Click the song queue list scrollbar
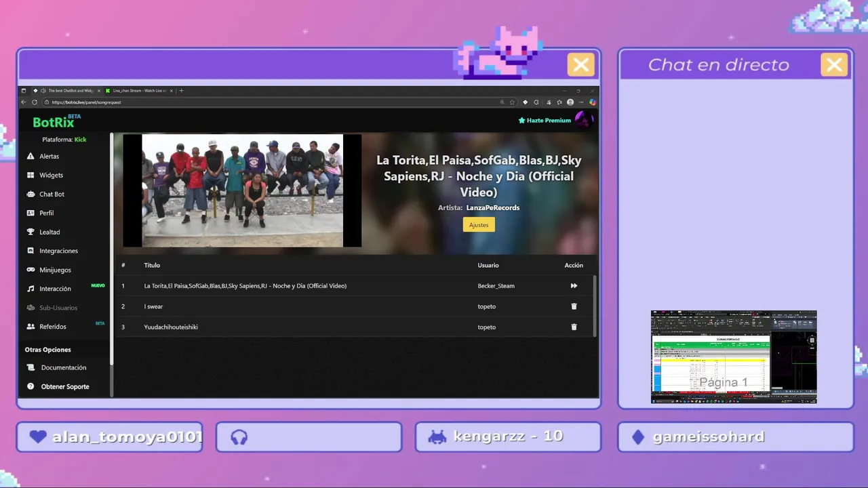 (x=595, y=305)
